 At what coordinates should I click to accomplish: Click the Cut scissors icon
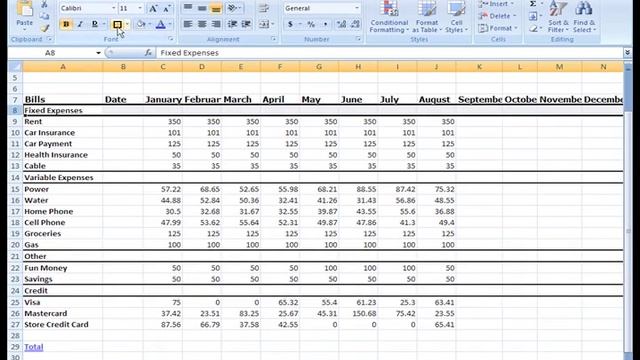coord(44,5)
